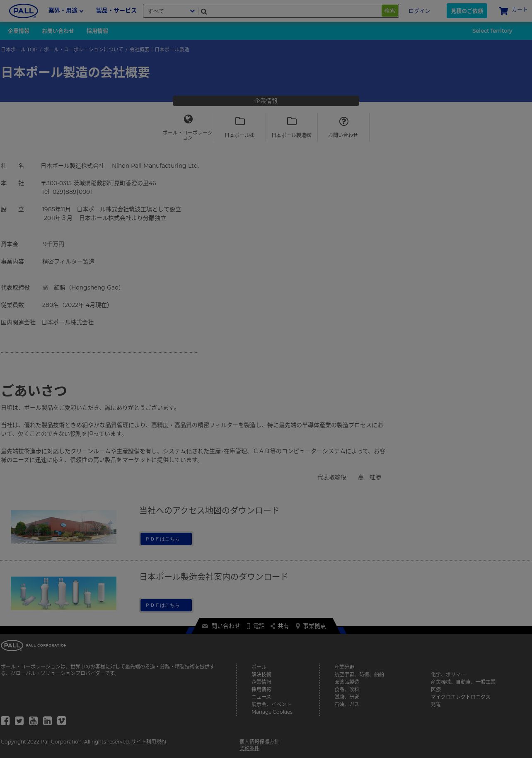Open the サイト利用規約 footer link
532x758 pixels.
(x=149, y=741)
